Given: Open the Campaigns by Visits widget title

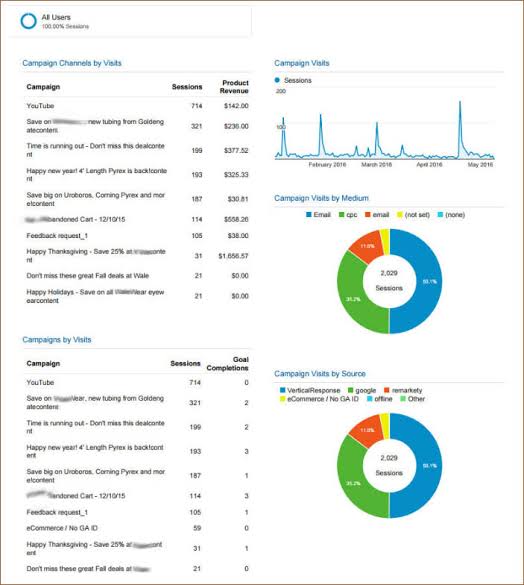Looking at the screenshot, I should 57,340.
